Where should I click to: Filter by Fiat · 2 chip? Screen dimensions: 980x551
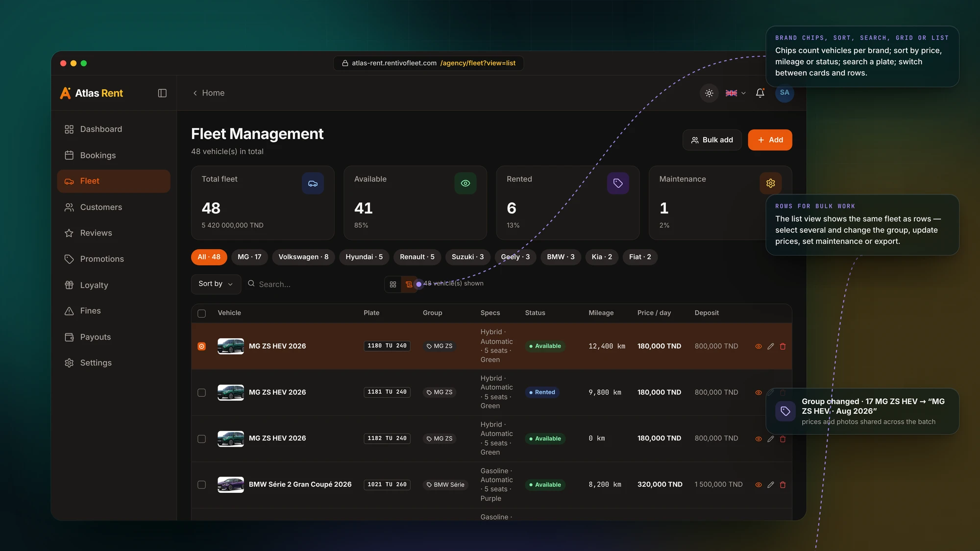point(640,257)
